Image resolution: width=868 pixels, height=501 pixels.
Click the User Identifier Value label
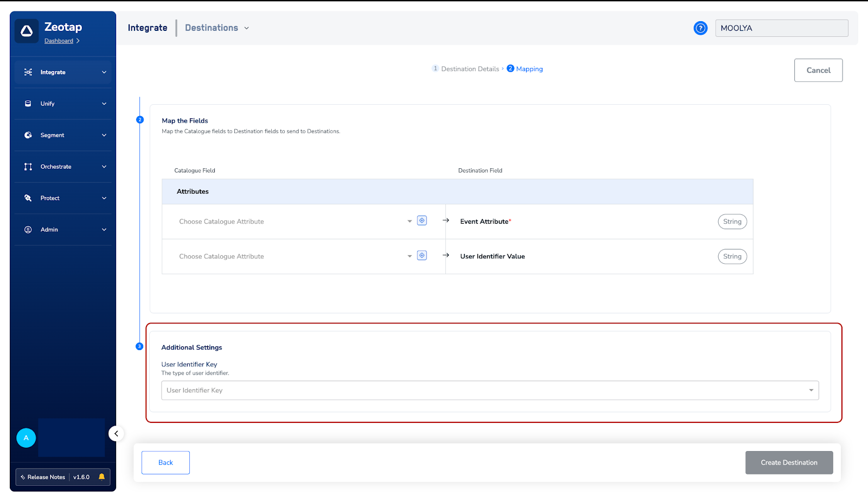point(493,256)
